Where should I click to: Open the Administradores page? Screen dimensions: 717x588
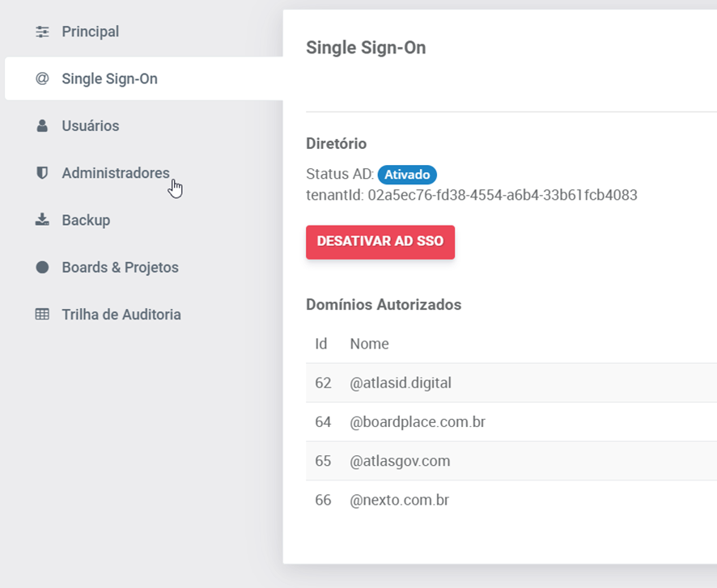coord(115,173)
